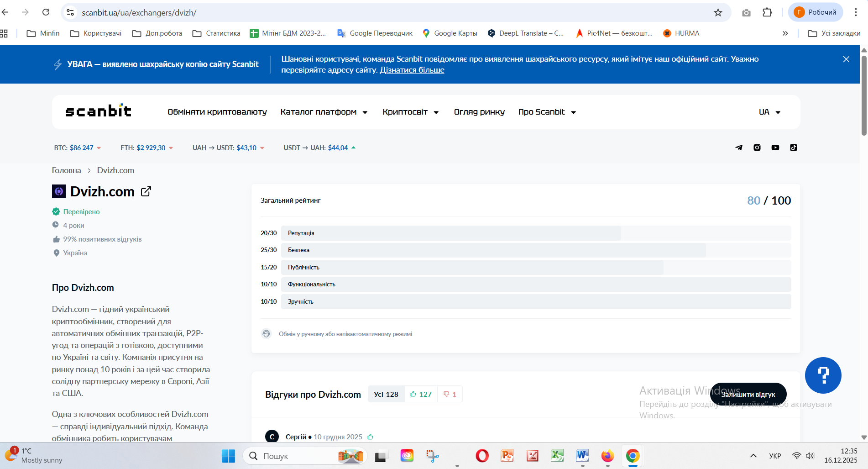The width and height of the screenshot is (868, 469).
Task: Filter to 127 positive reviews
Action: (421, 394)
